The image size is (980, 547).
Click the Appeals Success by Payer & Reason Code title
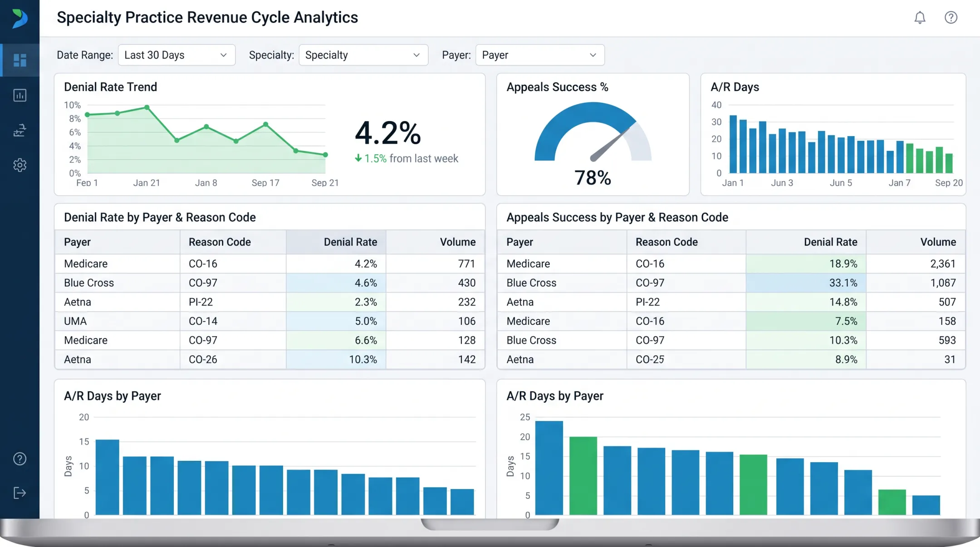617,218
